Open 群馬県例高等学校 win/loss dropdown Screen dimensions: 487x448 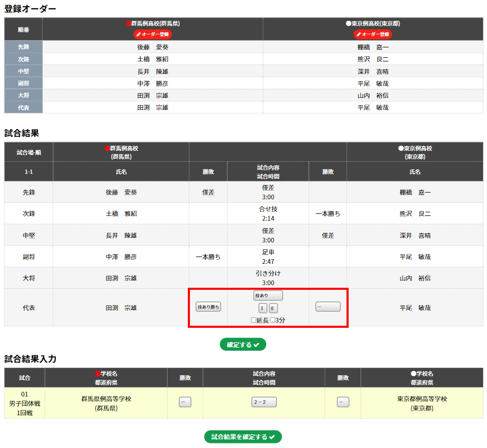tap(185, 402)
